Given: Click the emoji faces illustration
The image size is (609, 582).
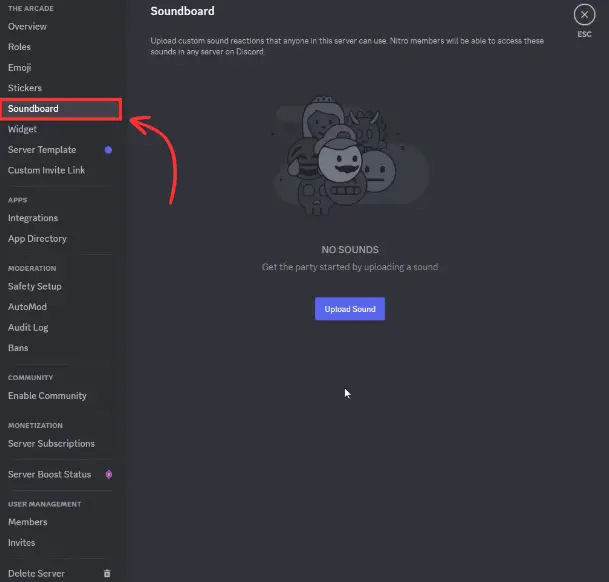Looking at the screenshot, I should 341,155.
